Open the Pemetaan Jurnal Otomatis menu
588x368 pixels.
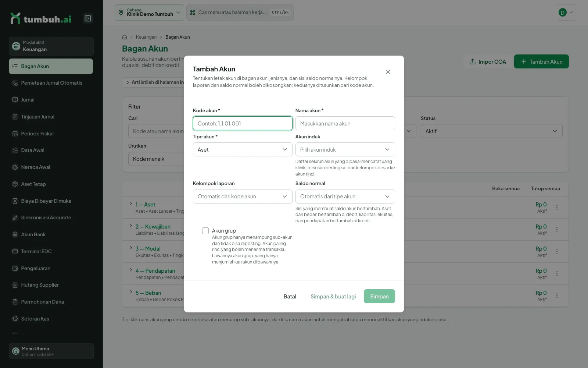51,83
